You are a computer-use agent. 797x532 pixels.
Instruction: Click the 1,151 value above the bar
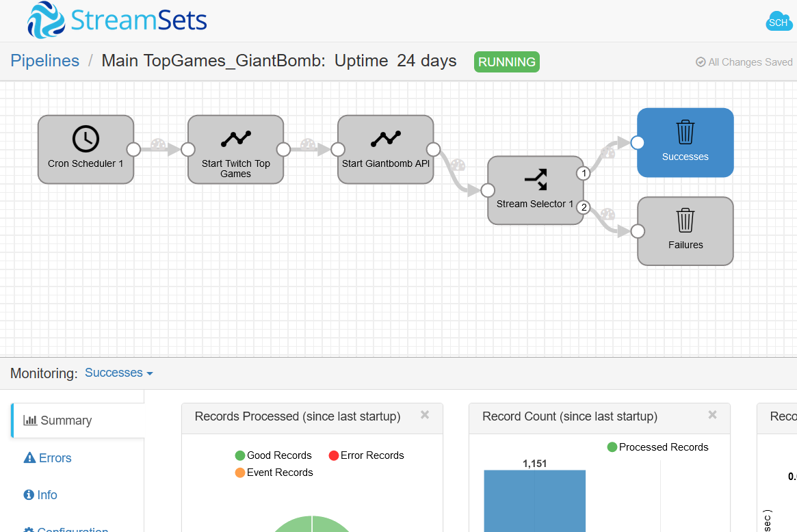tap(535, 464)
